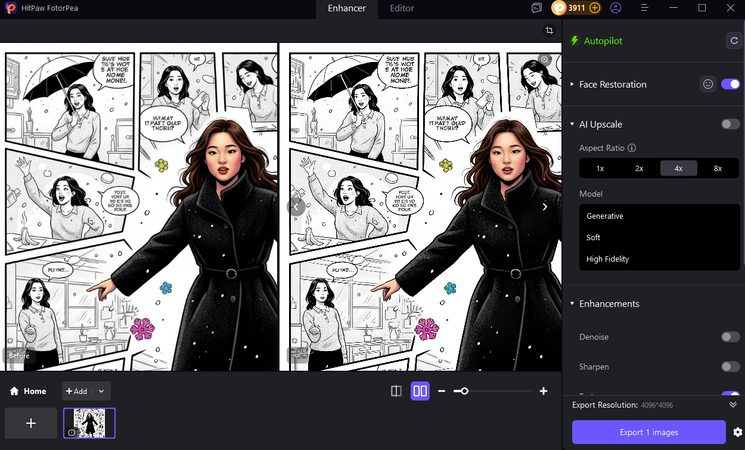Image resolution: width=745 pixels, height=450 pixels.
Task: Disable the Face Restoration toggle
Action: click(730, 85)
